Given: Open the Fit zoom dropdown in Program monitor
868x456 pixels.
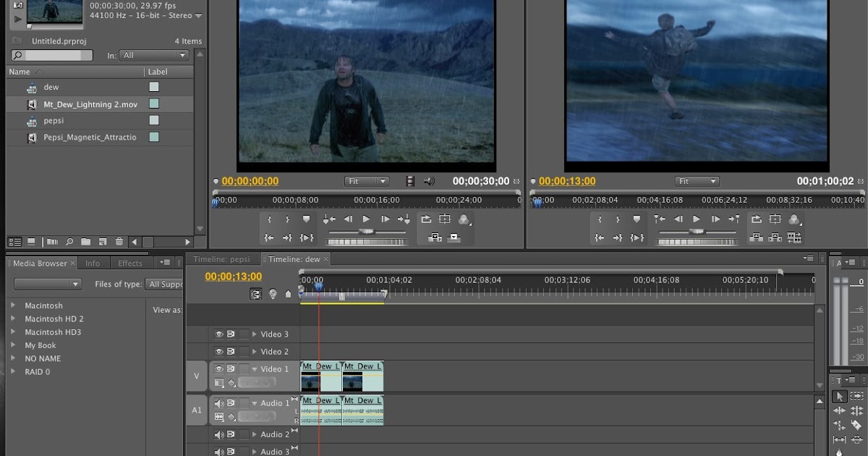Looking at the screenshot, I should click(697, 182).
